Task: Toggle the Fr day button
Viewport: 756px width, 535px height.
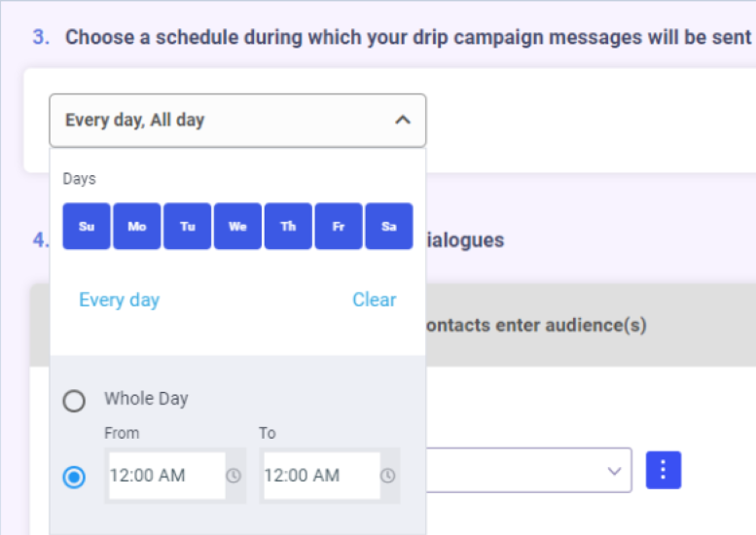Action: point(339,227)
